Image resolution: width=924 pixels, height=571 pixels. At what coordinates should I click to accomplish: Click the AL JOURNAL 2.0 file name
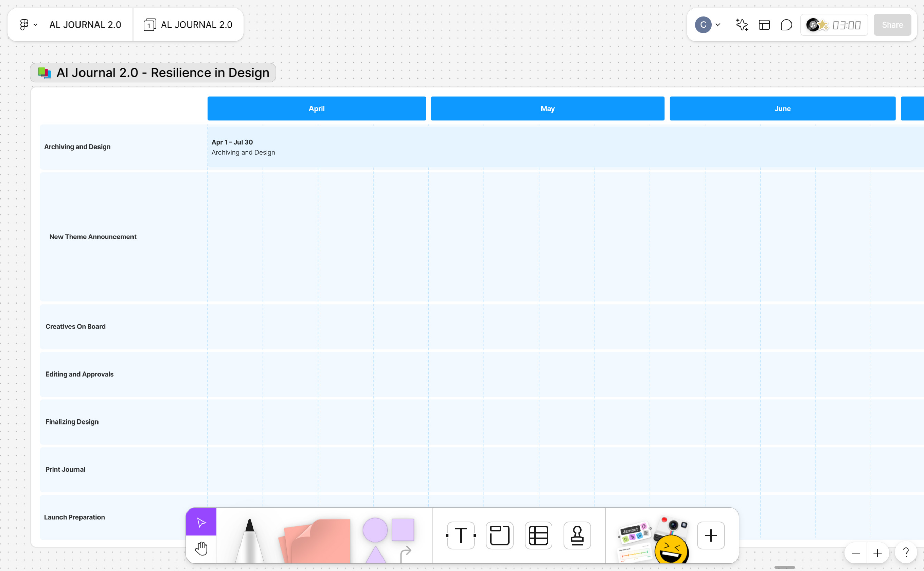click(x=85, y=25)
